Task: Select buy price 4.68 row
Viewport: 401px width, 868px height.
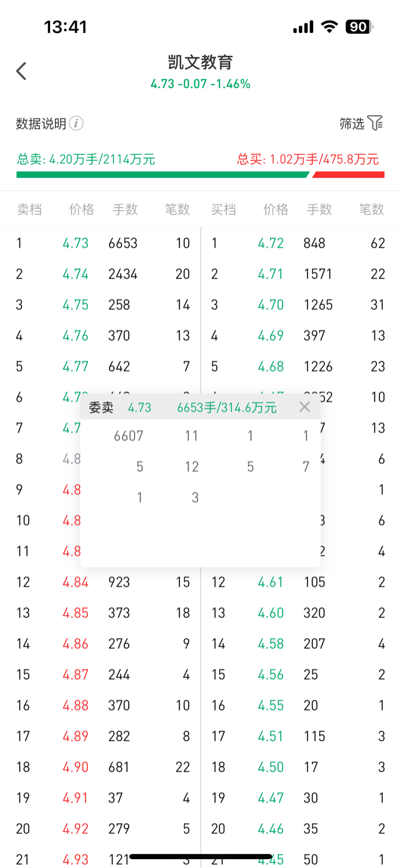Action: [301, 366]
